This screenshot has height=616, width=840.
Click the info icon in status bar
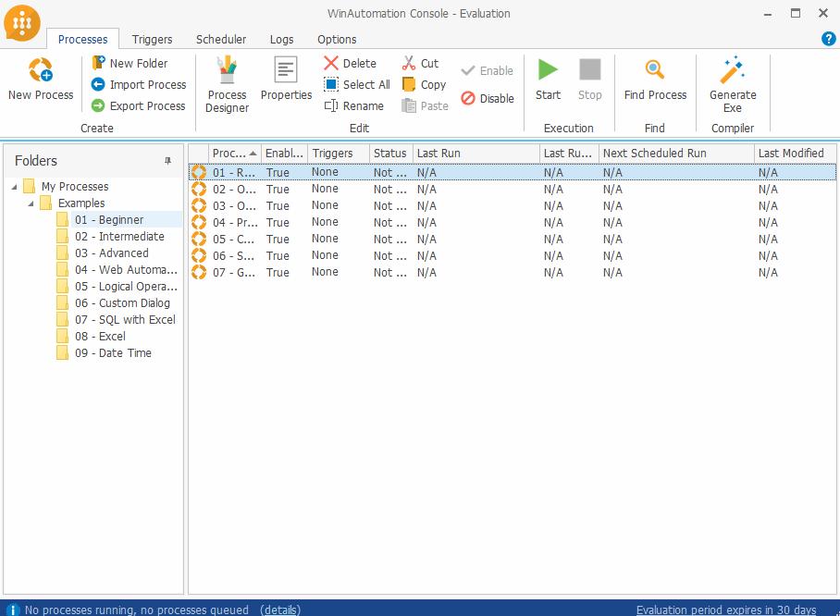pyautogui.click(x=12, y=610)
